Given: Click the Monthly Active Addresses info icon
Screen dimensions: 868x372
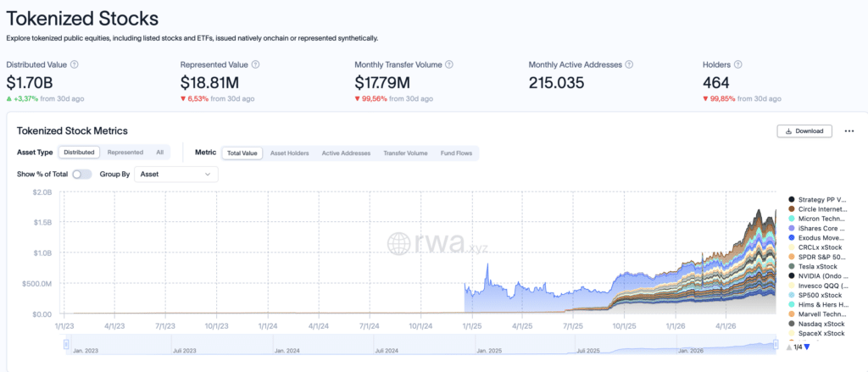Looking at the screenshot, I should tap(630, 64).
